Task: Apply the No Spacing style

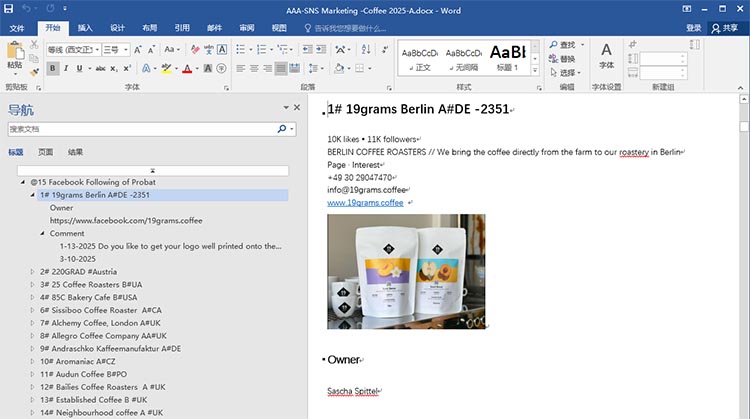Action: [464, 58]
